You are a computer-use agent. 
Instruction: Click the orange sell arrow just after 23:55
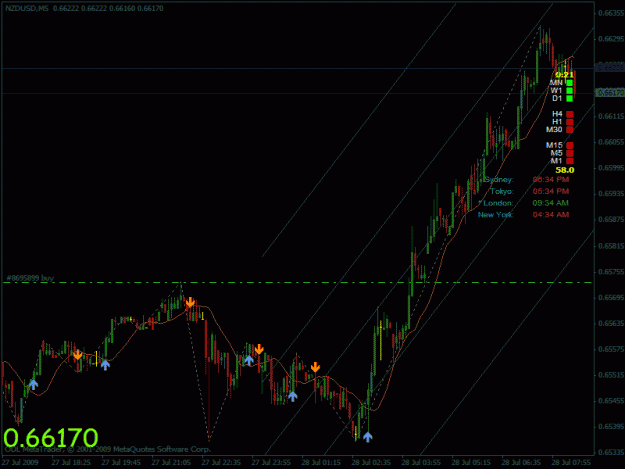(x=259, y=349)
